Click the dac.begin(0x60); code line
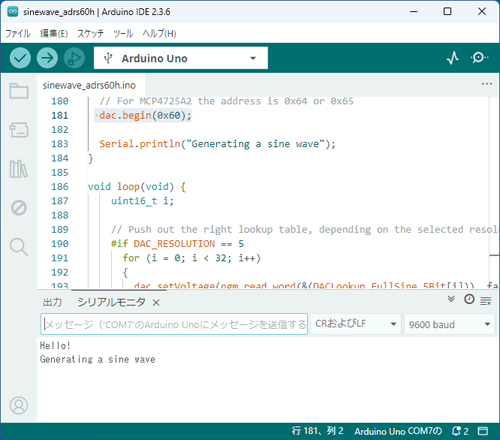This screenshot has width=500, height=440. pyautogui.click(x=145, y=115)
